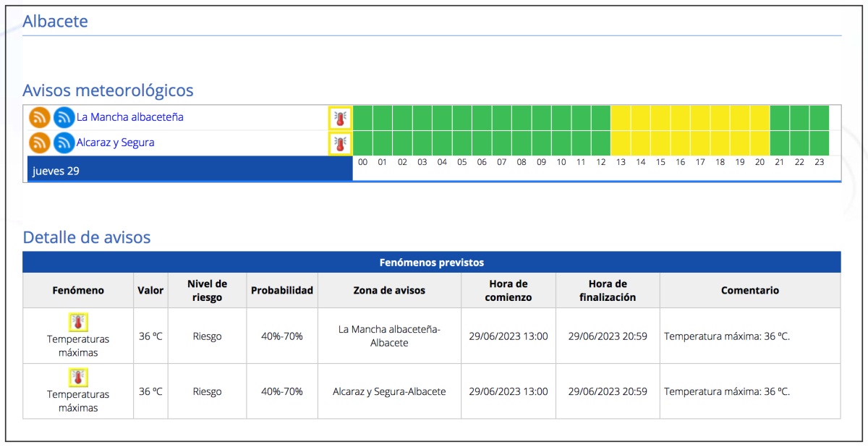This screenshot has height=447, width=868.
Task: Click thermometer icon in first table row
Action: pyautogui.click(x=78, y=322)
